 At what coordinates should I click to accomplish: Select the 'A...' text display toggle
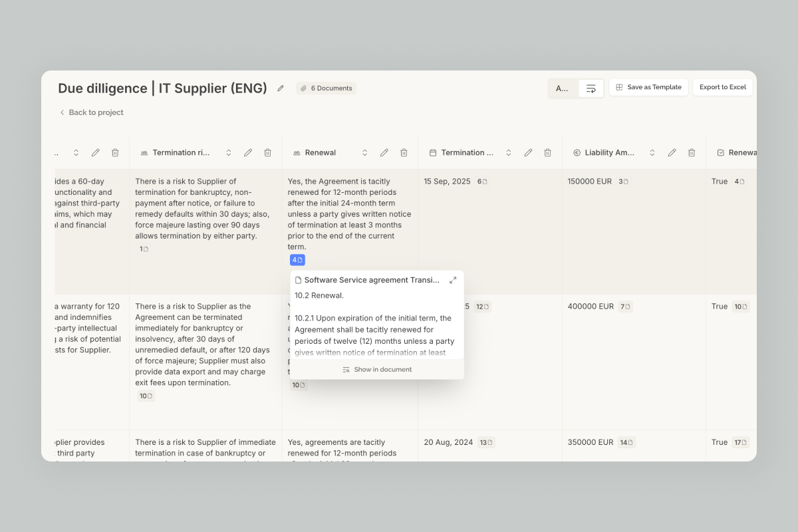pos(563,88)
